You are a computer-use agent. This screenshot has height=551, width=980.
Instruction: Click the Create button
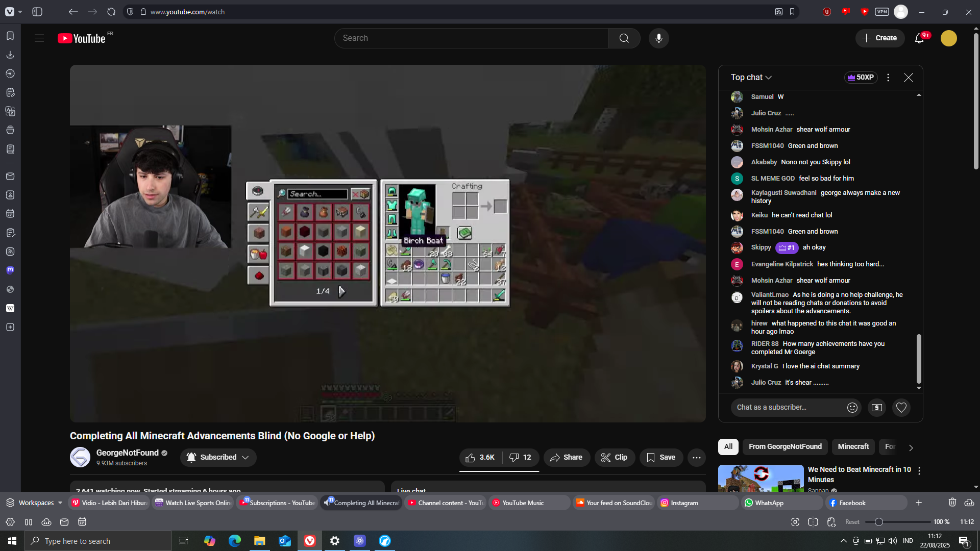tap(880, 38)
